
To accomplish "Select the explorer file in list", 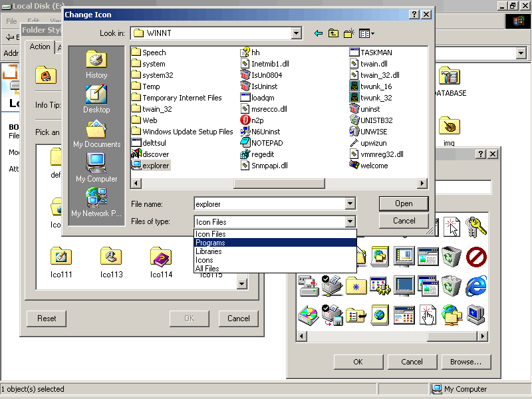I will [151, 166].
